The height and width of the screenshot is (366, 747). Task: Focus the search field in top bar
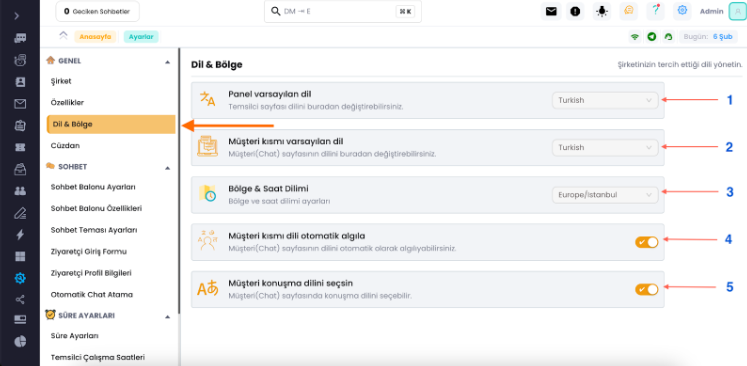(343, 11)
